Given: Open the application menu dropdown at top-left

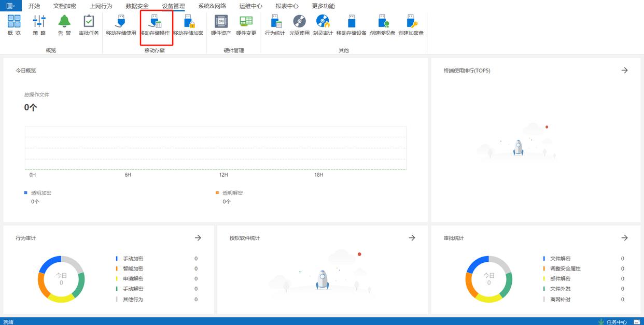Looking at the screenshot, I should (10, 6).
